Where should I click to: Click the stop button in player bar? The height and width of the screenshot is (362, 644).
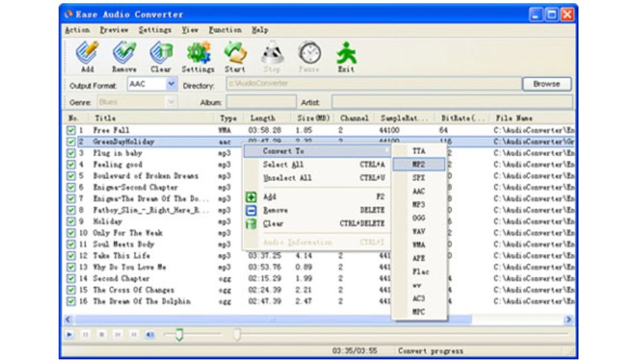tap(102, 335)
